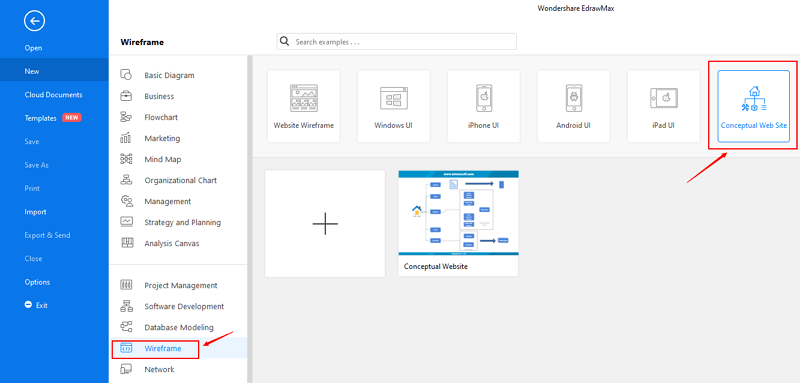Click the Exit label in the sidebar

(x=41, y=305)
